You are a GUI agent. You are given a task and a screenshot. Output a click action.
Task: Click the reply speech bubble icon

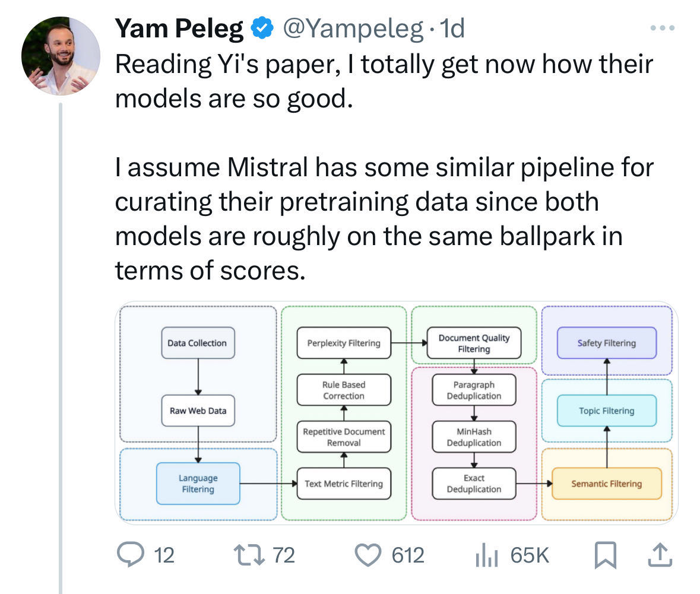[x=131, y=555]
